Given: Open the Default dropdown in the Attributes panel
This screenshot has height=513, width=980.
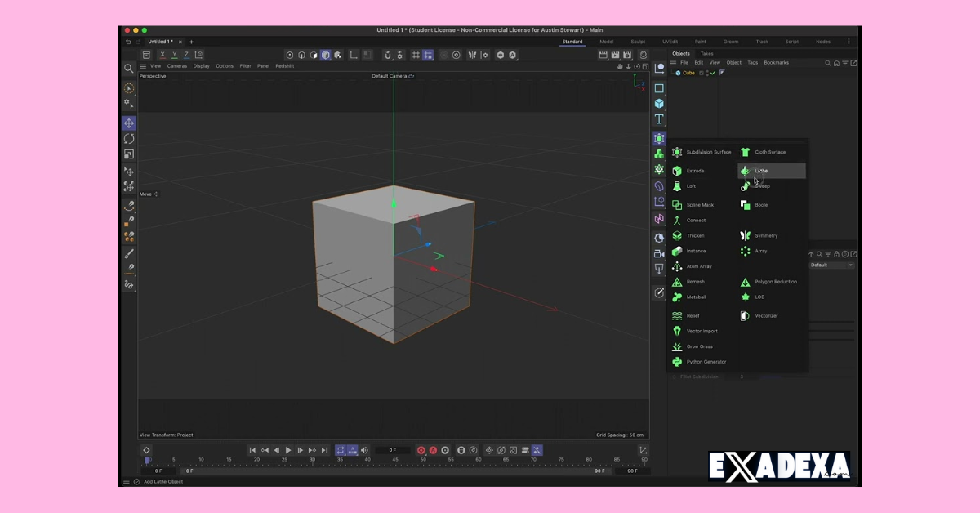Looking at the screenshot, I should [x=831, y=264].
